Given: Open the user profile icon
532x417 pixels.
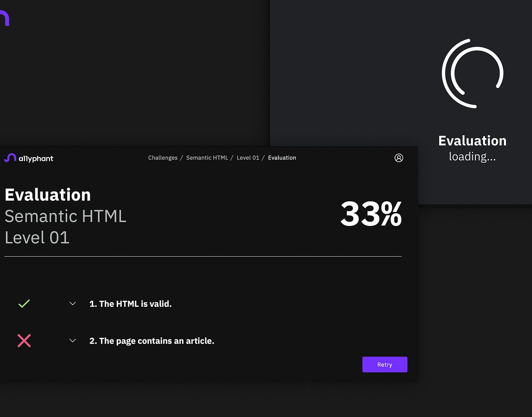Looking at the screenshot, I should (x=399, y=158).
